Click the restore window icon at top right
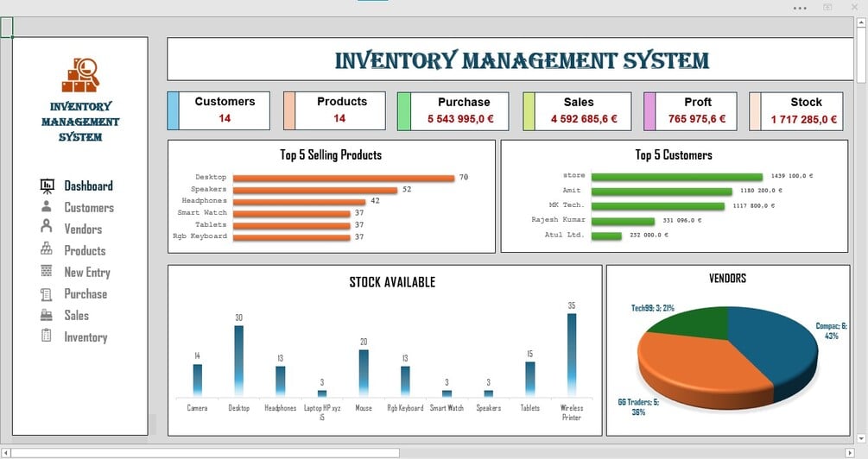Image resolution: width=868 pixels, height=459 pixels. tap(827, 8)
